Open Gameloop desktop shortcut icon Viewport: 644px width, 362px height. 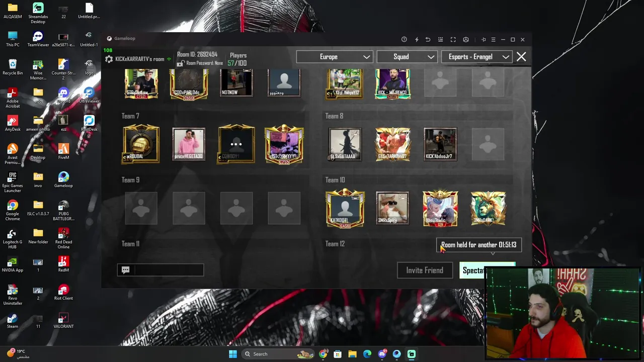[x=63, y=180]
